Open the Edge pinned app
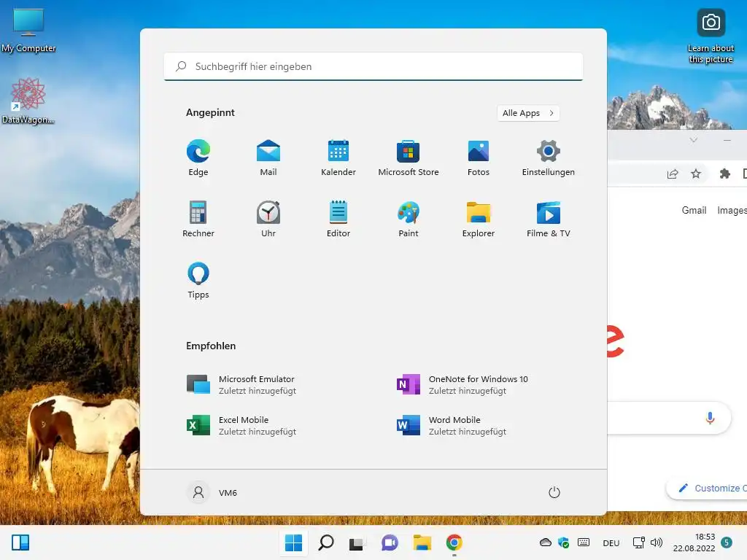This screenshot has width=747, height=560. click(x=198, y=158)
